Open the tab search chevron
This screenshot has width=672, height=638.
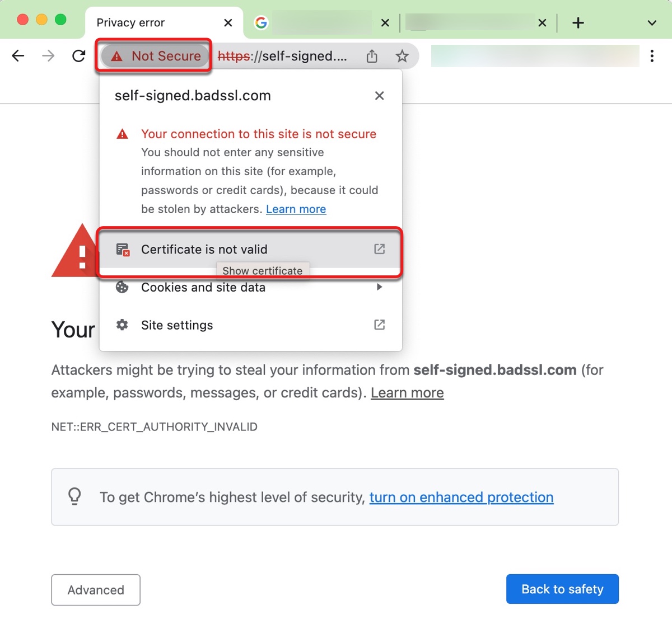(x=651, y=24)
